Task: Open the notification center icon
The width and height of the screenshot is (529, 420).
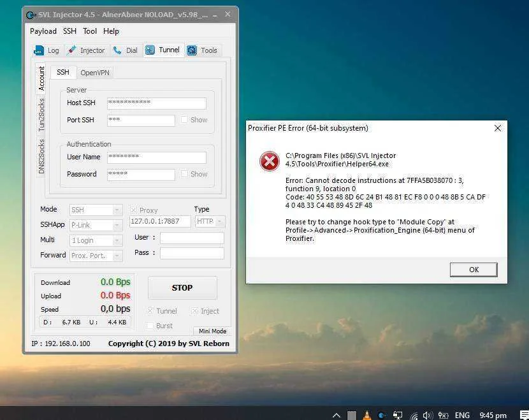Action: (x=525, y=415)
